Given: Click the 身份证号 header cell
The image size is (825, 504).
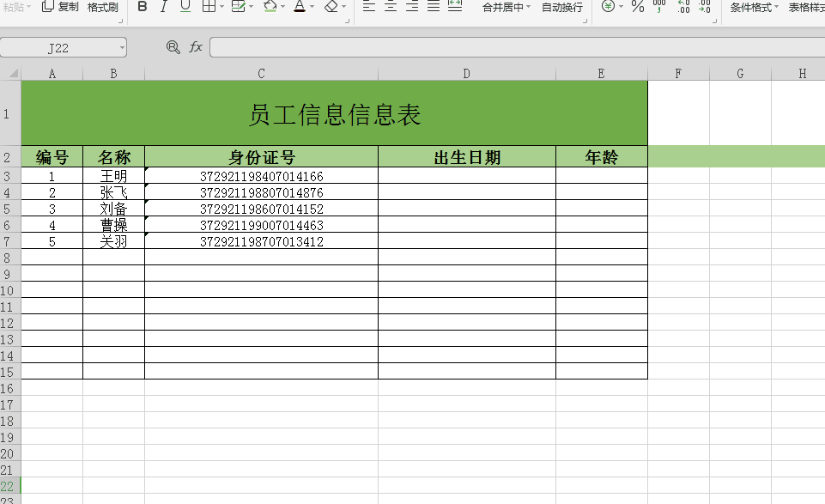Looking at the screenshot, I should [x=262, y=157].
